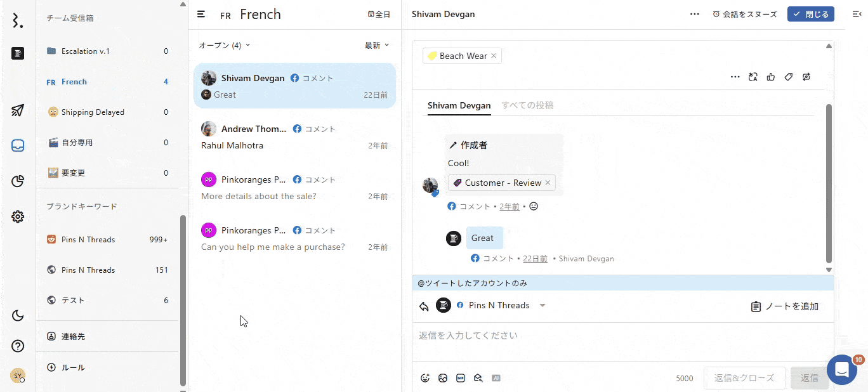This screenshot has width=868, height=392.
Task: Click the 閉じる button to close the conversation
Action: [810, 14]
